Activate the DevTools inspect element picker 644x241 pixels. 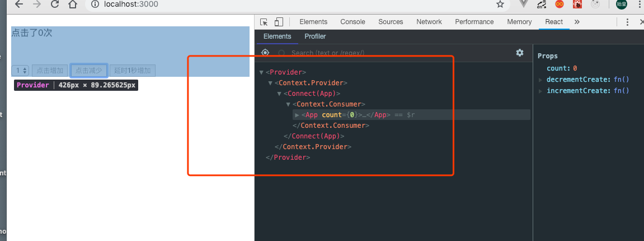tap(264, 22)
